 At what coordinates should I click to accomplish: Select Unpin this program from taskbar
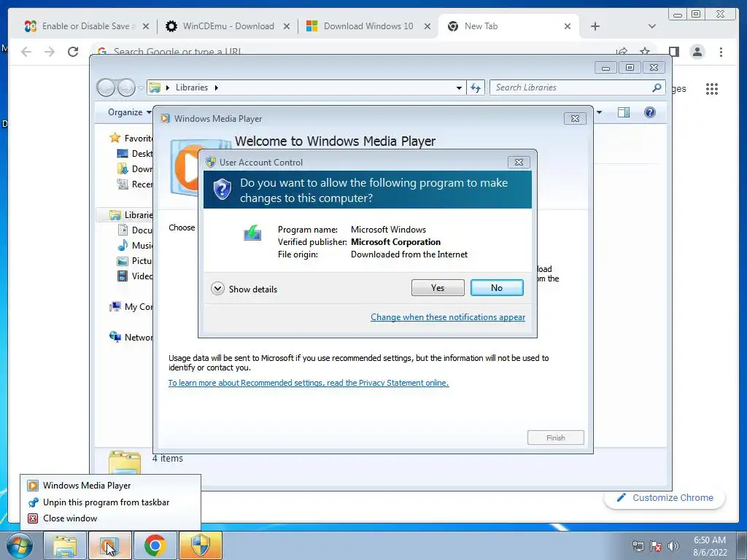point(111,502)
